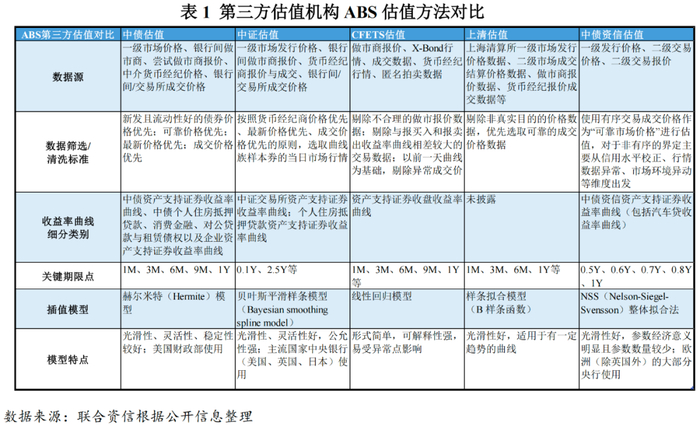Select cell 光滑性好，适用于有一定趋势的曲线
Image resolution: width=700 pixels, height=426 pixels.
(522, 359)
